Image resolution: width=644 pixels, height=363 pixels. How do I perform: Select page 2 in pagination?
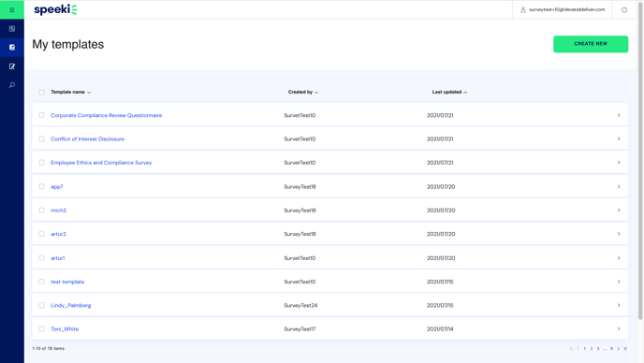click(x=592, y=349)
